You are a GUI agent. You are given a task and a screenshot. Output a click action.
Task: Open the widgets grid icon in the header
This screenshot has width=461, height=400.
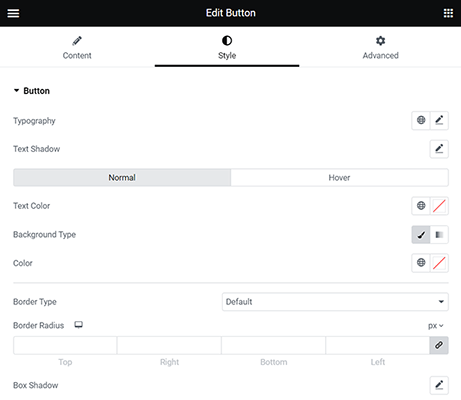coord(448,13)
